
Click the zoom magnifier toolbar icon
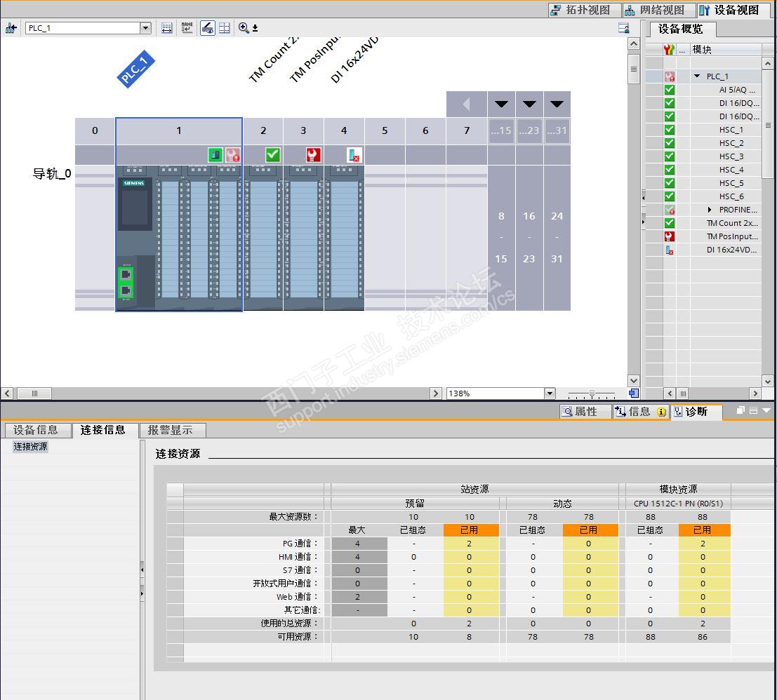click(244, 28)
